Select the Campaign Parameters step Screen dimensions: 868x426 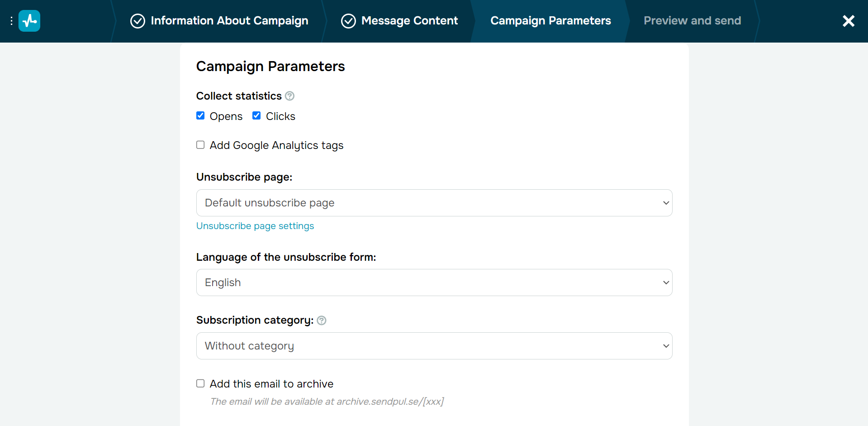pyautogui.click(x=550, y=21)
